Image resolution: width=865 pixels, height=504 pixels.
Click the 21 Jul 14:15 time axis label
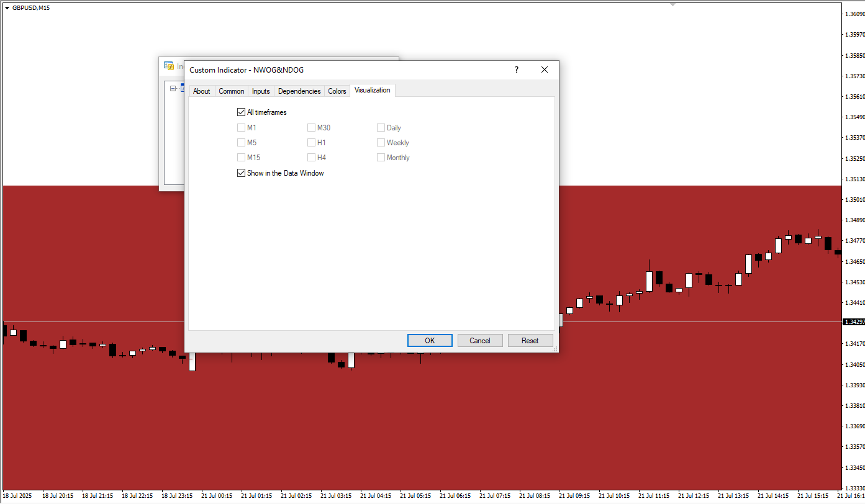773,497
